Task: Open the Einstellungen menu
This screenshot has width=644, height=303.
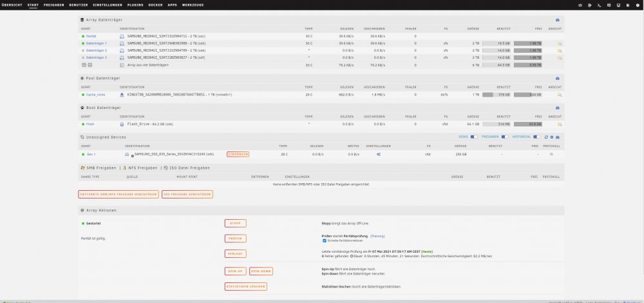Action: [108, 5]
